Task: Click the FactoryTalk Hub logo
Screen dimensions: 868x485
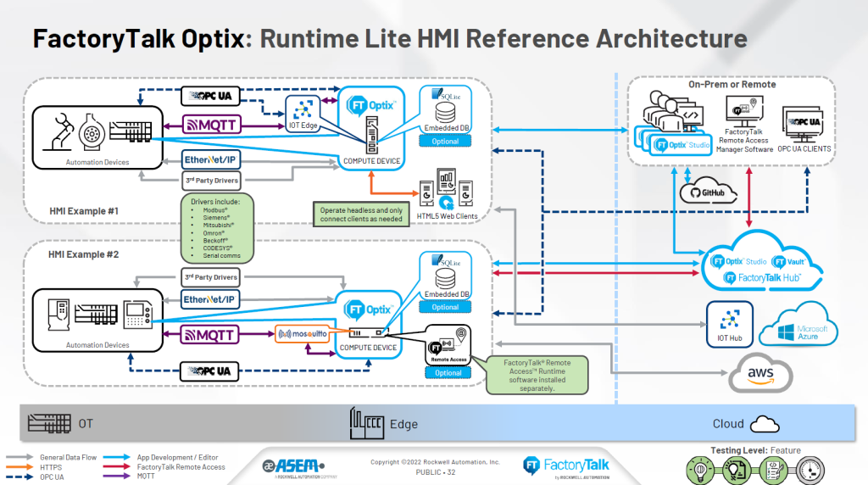Action: pyautogui.click(x=762, y=278)
